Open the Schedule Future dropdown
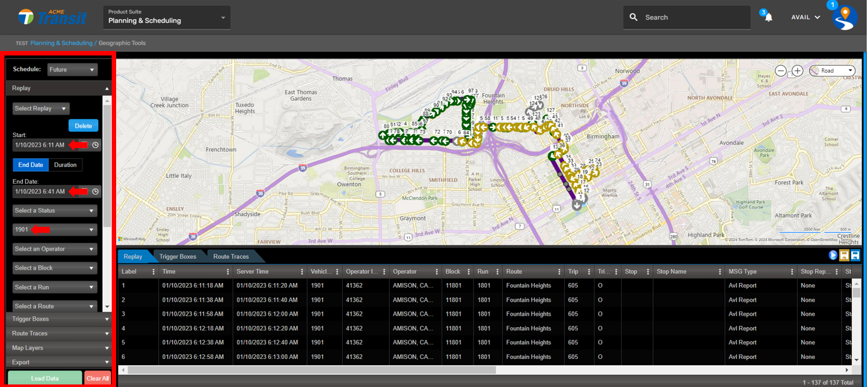Image resolution: width=868 pixels, height=387 pixels. coord(72,69)
